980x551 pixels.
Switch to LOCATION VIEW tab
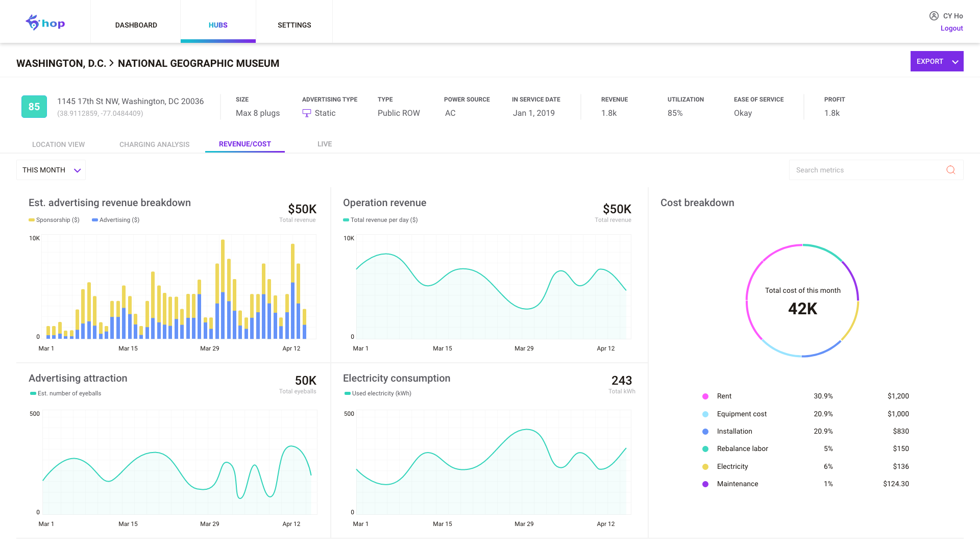tap(59, 144)
